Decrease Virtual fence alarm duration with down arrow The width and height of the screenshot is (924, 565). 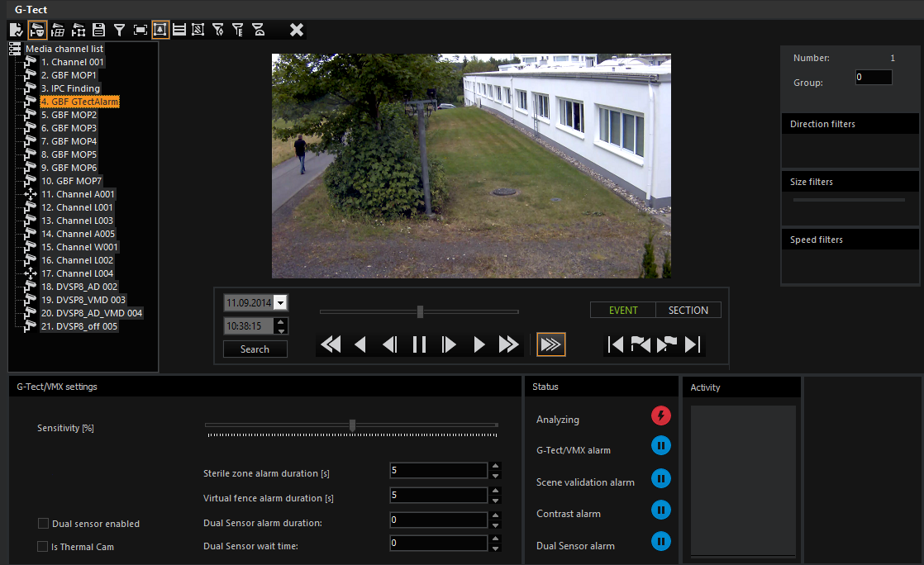(496, 500)
